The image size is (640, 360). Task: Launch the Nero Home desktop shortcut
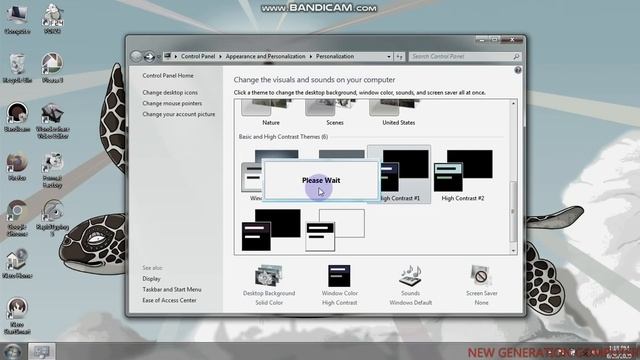[x=17, y=264]
